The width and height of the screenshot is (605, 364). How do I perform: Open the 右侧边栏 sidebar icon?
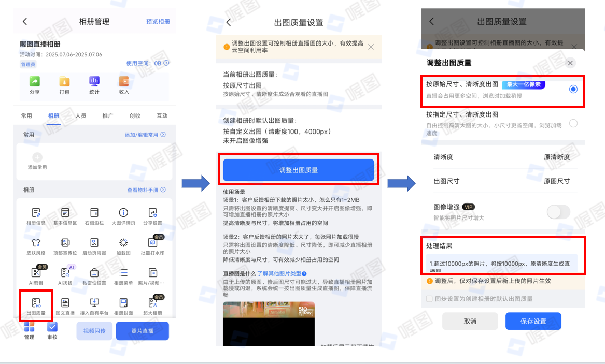tap(94, 213)
